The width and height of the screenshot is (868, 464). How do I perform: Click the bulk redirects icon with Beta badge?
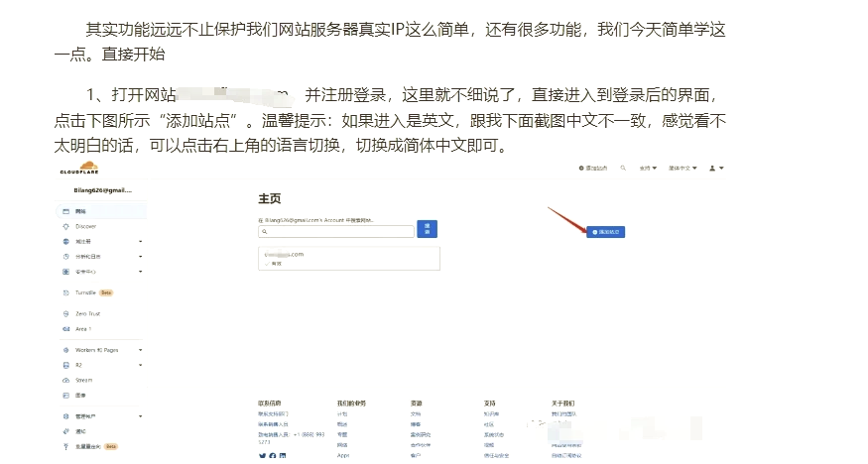(x=65, y=446)
